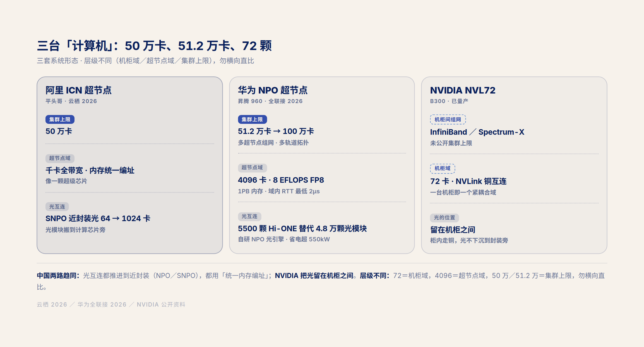Click 光互连 tag in 华为 NPO card
Screen dimensions: 644x347
(250, 216)
